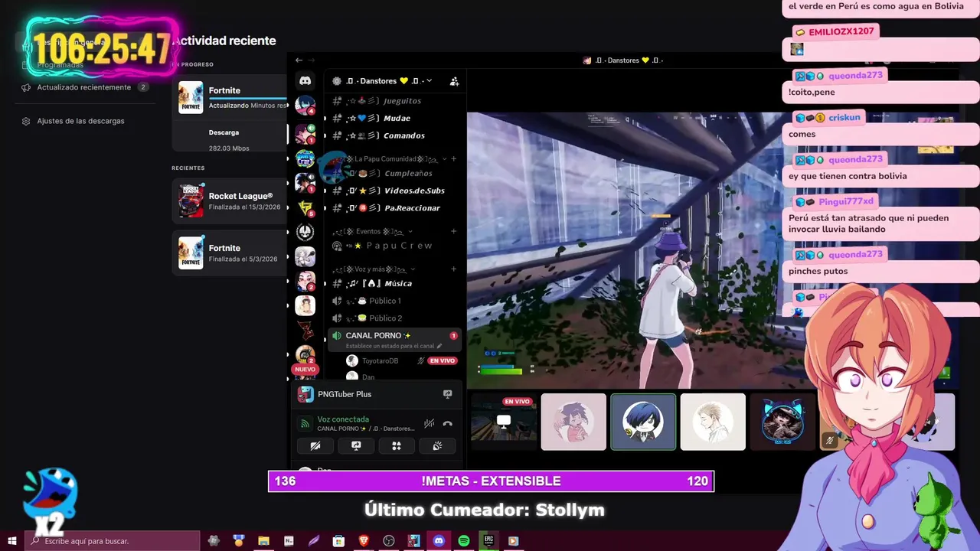
Task: Select the pink-background participant avatar tile
Action: pos(573,422)
